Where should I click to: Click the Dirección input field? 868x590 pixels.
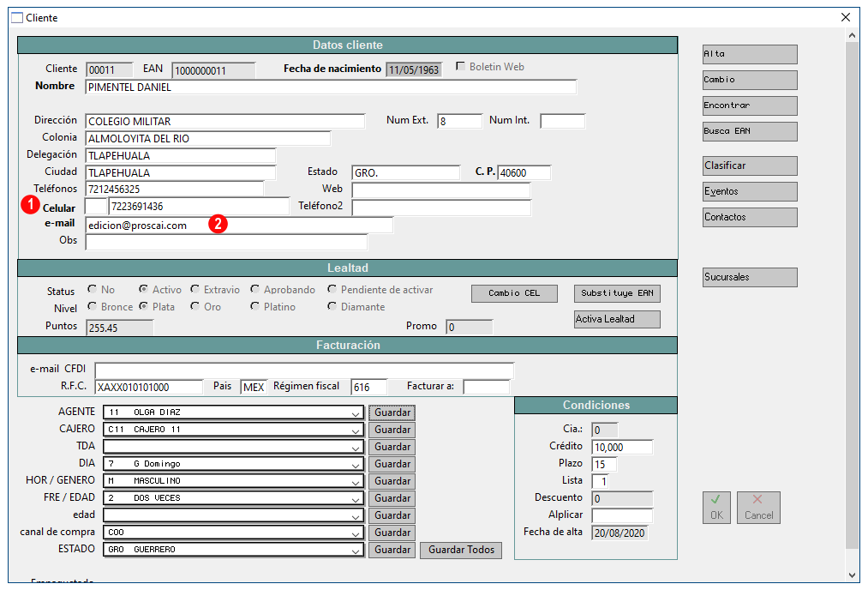tap(225, 121)
